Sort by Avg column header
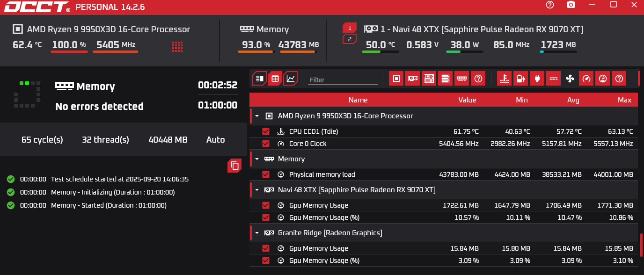Image resolution: width=644 pixels, height=275 pixels. pyautogui.click(x=573, y=100)
